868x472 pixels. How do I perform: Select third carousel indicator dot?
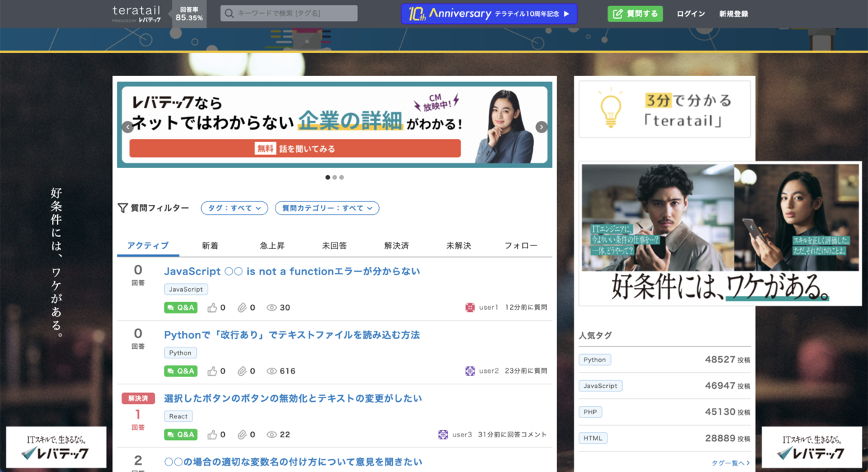pyautogui.click(x=341, y=177)
